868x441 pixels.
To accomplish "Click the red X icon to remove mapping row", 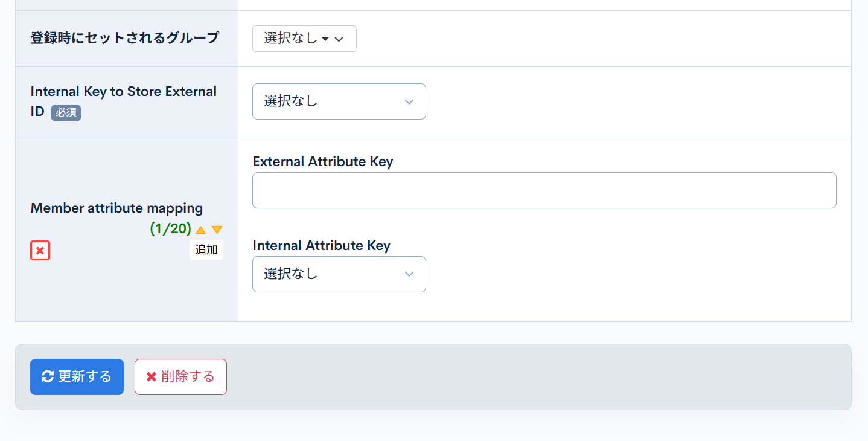I will pos(40,250).
